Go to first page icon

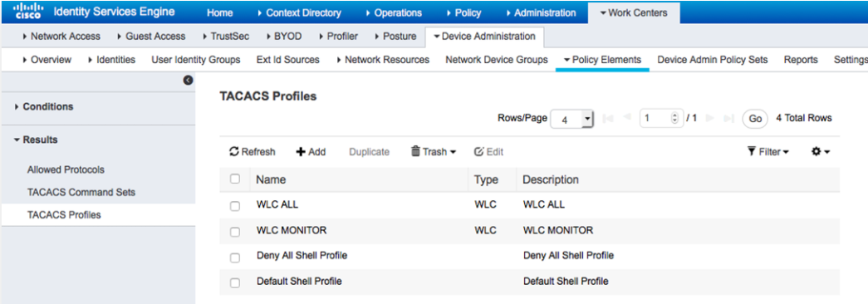(x=608, y=118)
